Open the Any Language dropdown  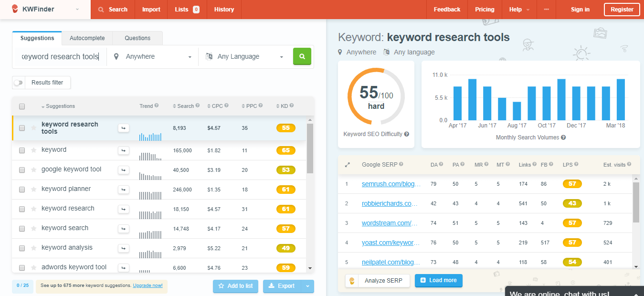pos(244,56)
